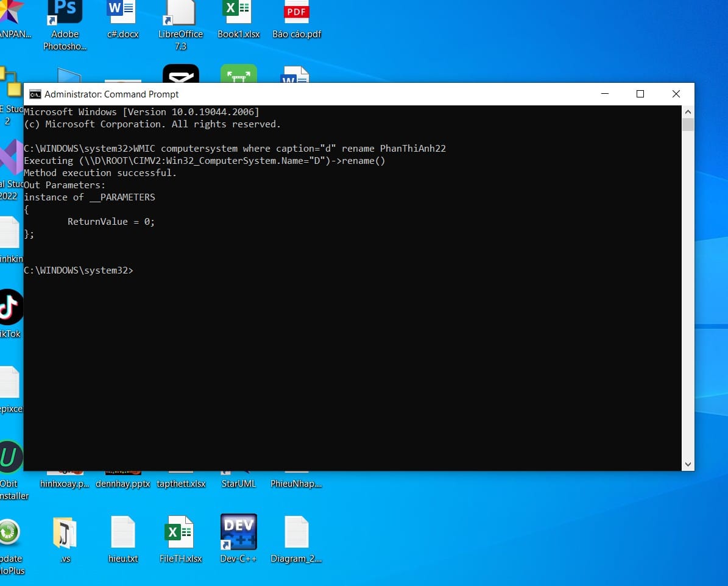Click the Executing Win32_ComputerSystem output line
The width and height of the screenshot is (728, 586).
pos(205,161)
